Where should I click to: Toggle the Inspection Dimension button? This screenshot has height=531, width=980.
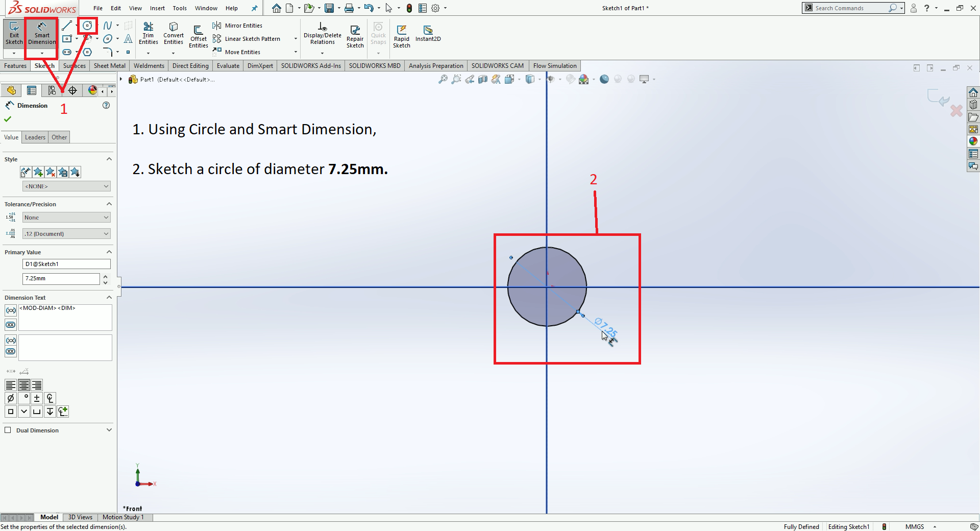pyautogui.click(x=11, y=325)
